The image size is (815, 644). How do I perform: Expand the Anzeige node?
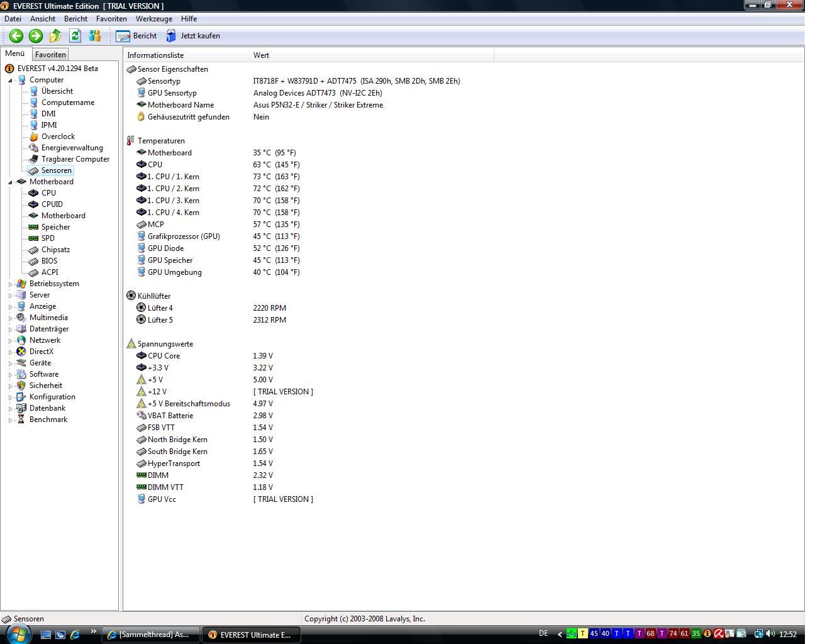(10, 307)
